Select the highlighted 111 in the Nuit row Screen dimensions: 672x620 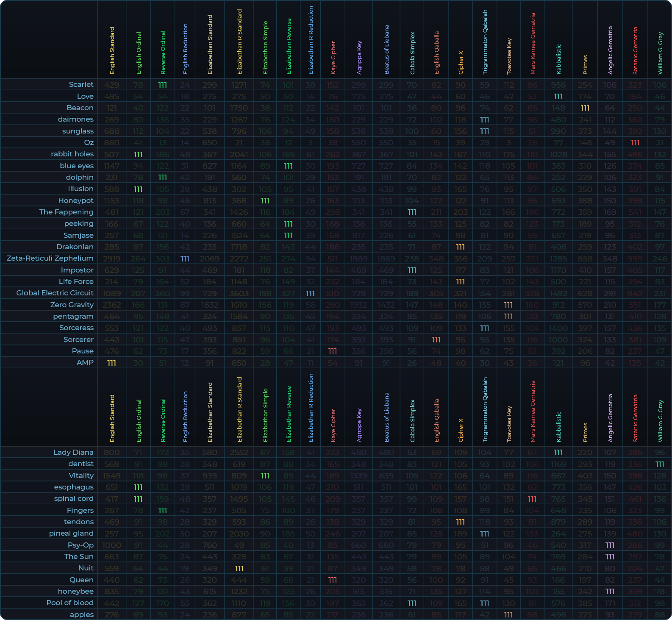(239, 568)
